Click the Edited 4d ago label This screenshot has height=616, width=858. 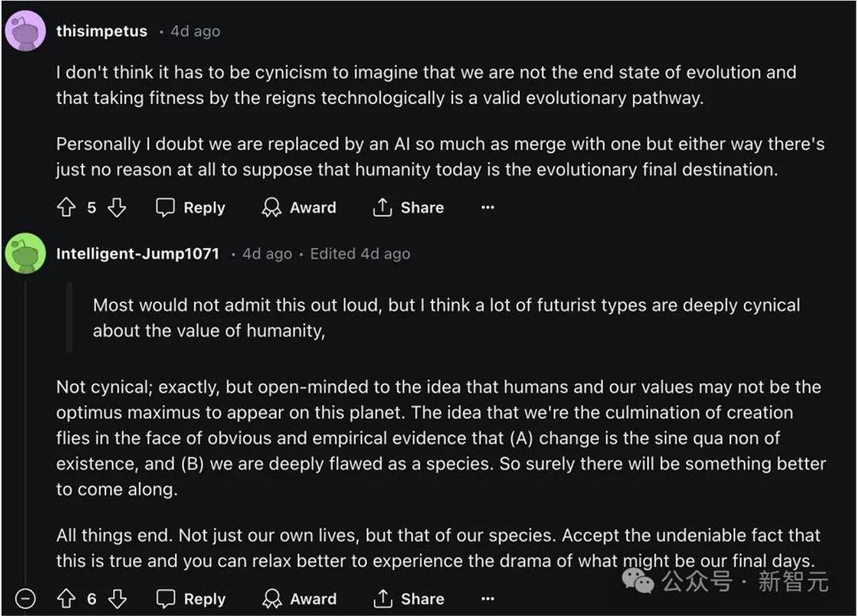click(x=360, y=254)
